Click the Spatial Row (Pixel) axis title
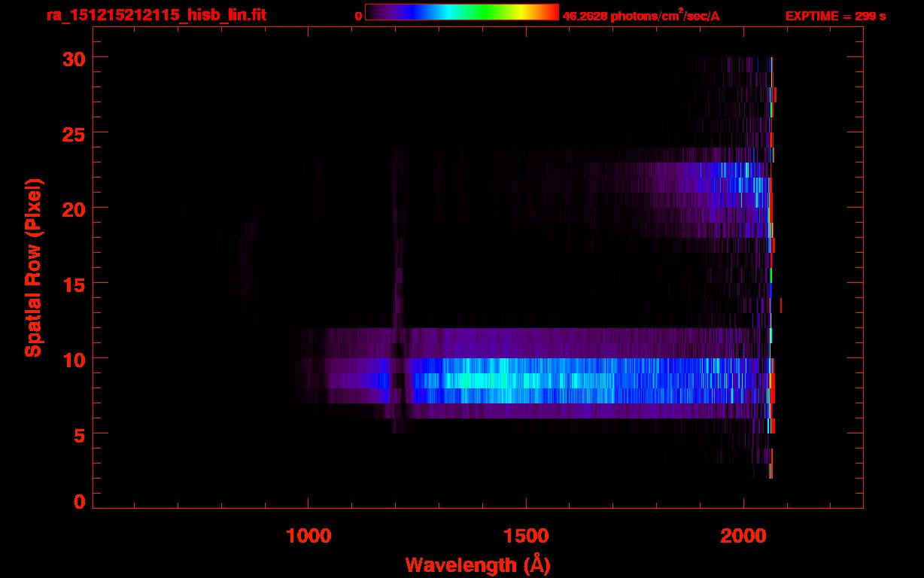 coord(33,267)
